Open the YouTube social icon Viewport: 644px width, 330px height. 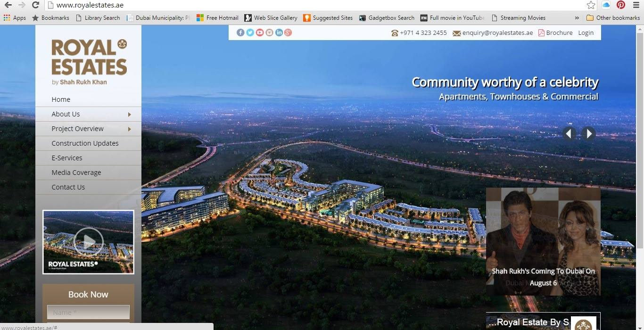coord(260,33)
